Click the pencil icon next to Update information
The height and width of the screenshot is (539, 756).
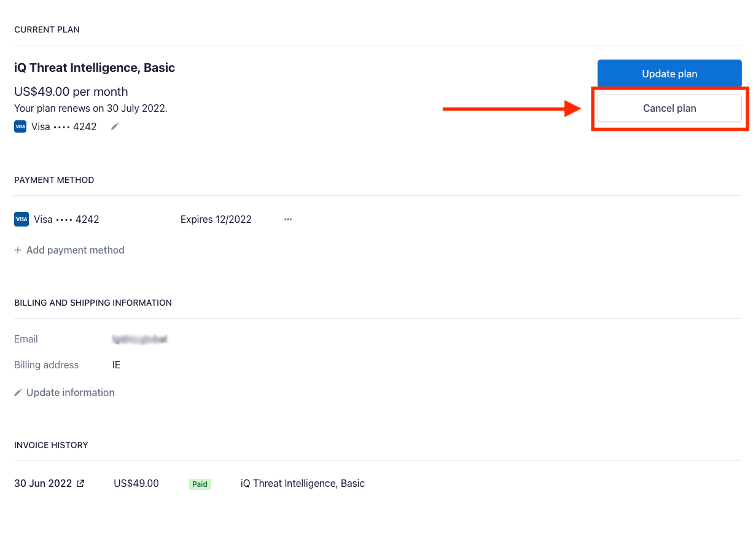(x=18, y=392)
